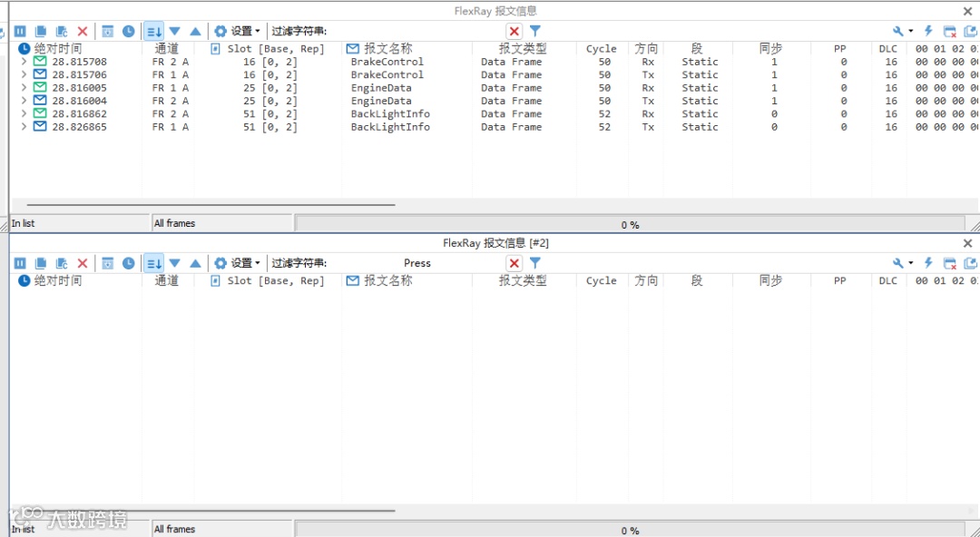The image size is (980, 537).
Task: Close the FlexRay 报文信息 [#2] window
Action: point(967,243)
